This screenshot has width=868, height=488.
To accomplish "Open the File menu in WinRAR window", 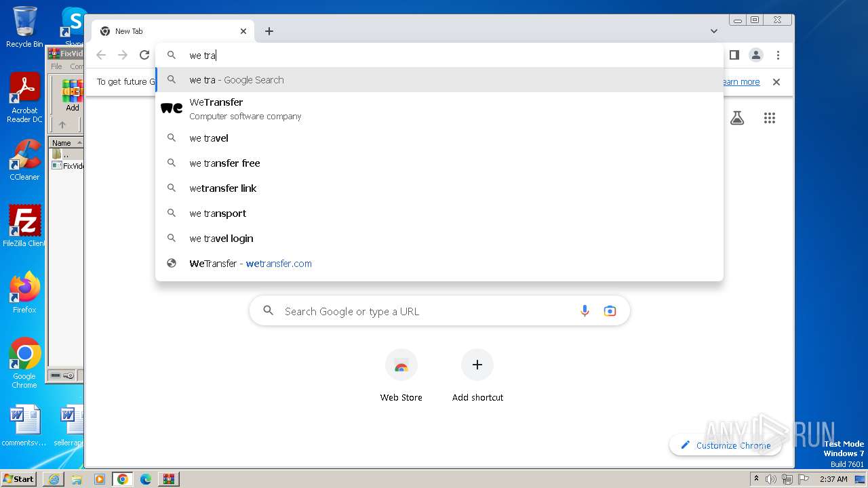I will [56, 66].
